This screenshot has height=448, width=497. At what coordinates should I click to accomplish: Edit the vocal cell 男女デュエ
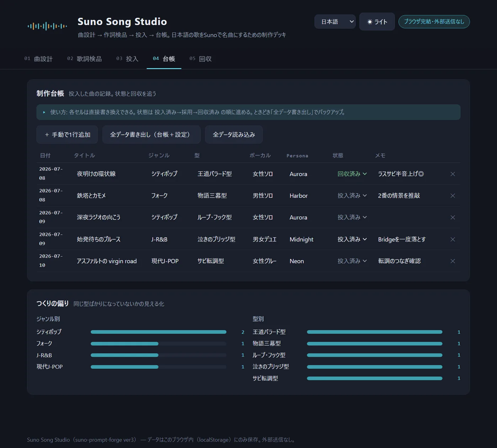click(265, 239)
